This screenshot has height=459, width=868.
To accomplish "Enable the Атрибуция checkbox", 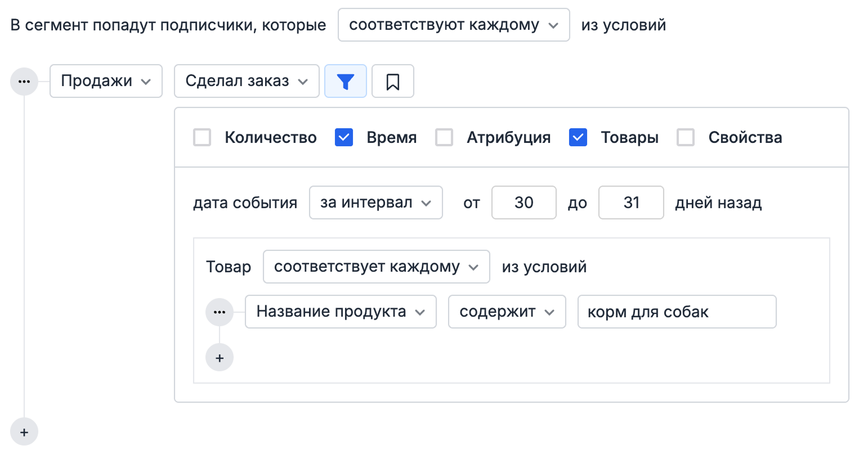I will coord(444,137).
